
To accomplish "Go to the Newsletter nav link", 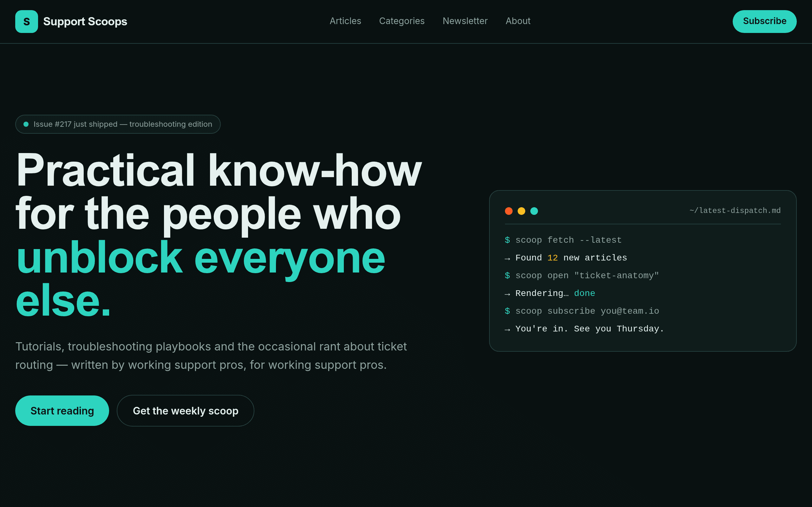I will (465, 21).
